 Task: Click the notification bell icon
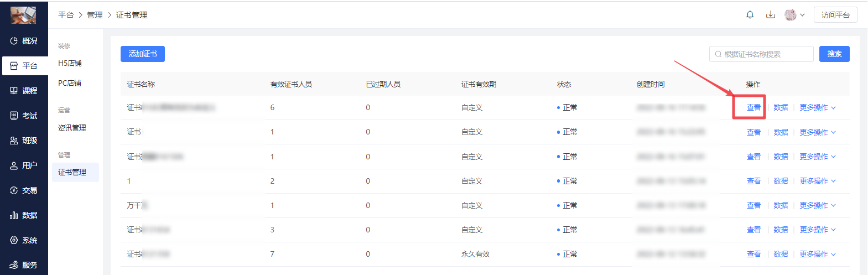coord(750,15)
